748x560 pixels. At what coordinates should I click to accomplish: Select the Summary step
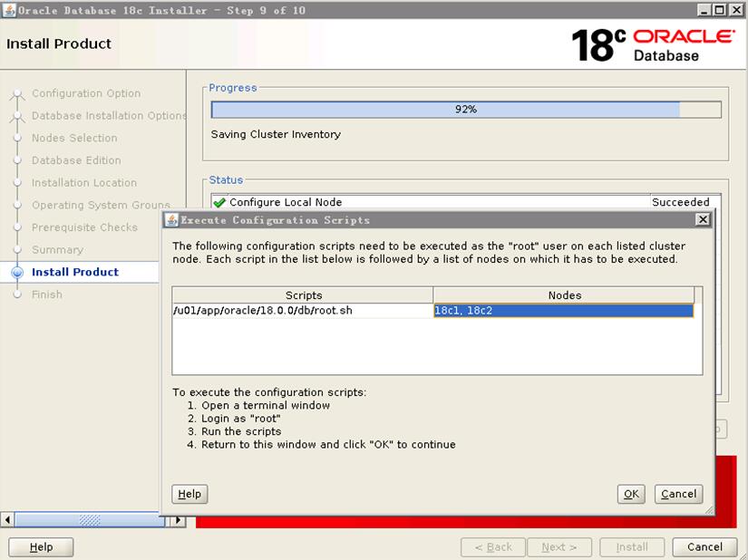(x=57, y=250)
